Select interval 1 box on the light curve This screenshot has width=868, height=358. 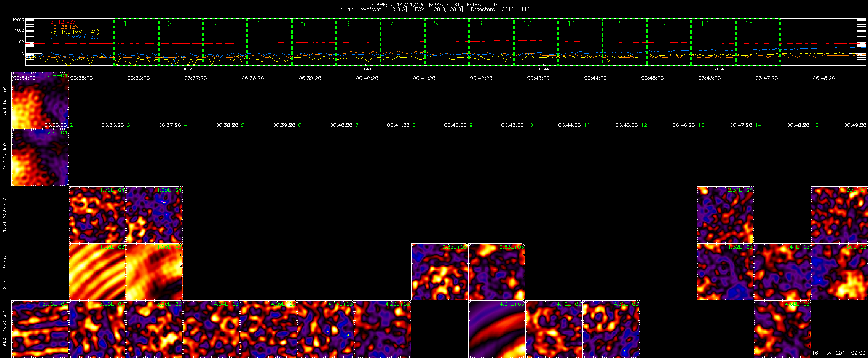pyautogui.click(x=136, y=42)
